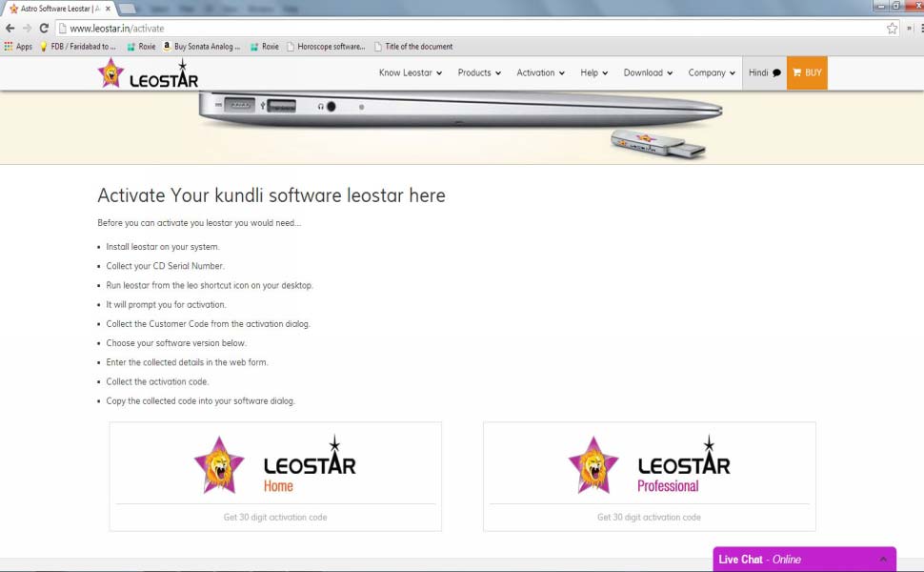This screenshot has width=924, height=572.
Task: Go back with the browser back arrow
Action: [10, 29]
